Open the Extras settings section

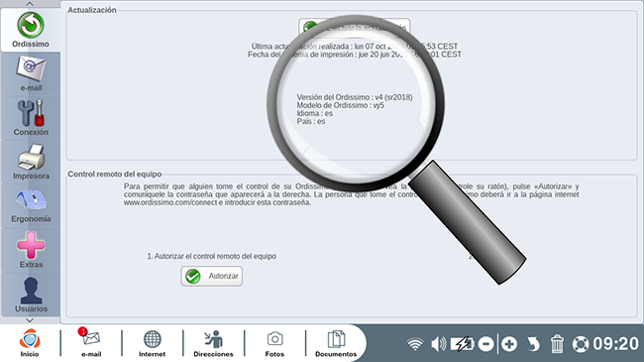pyautogui.click(x=31, y=250)
